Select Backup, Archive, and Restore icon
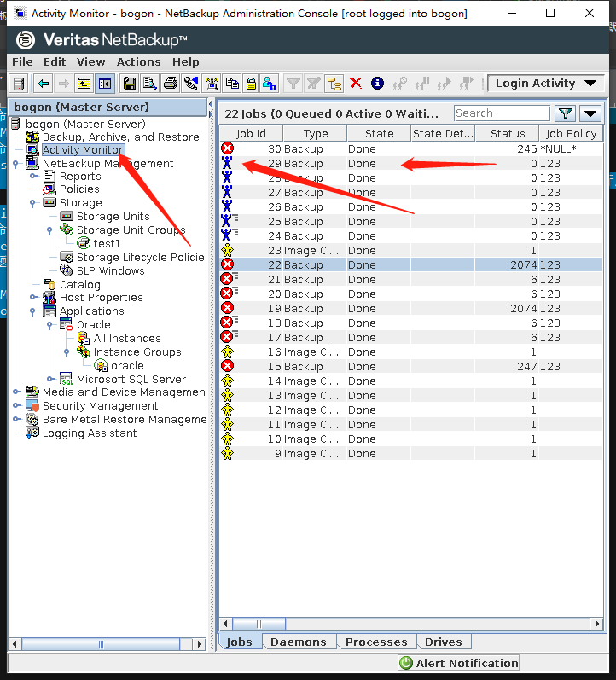This screenshot has width=616, height=680. (x=32, y=137)
